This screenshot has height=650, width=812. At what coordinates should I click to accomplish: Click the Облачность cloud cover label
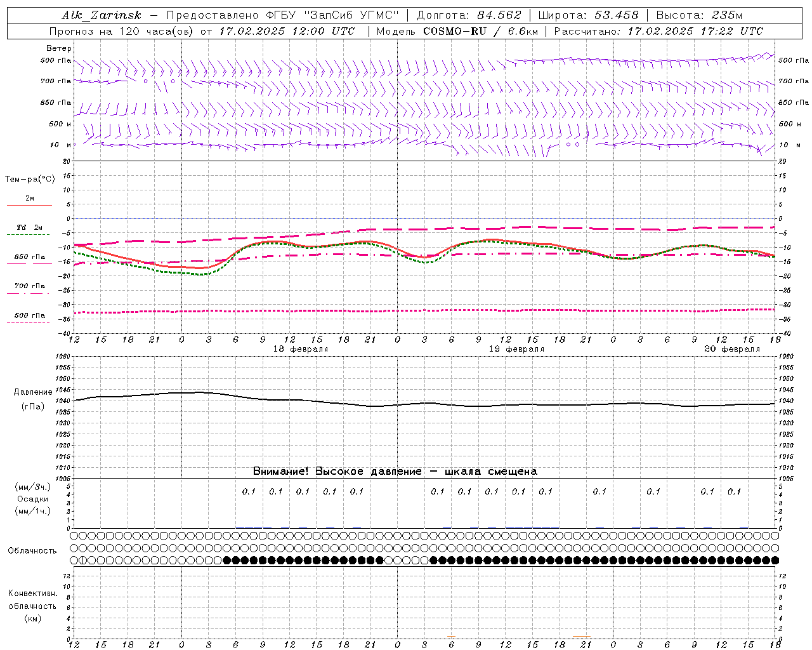(x=32, y=551)
